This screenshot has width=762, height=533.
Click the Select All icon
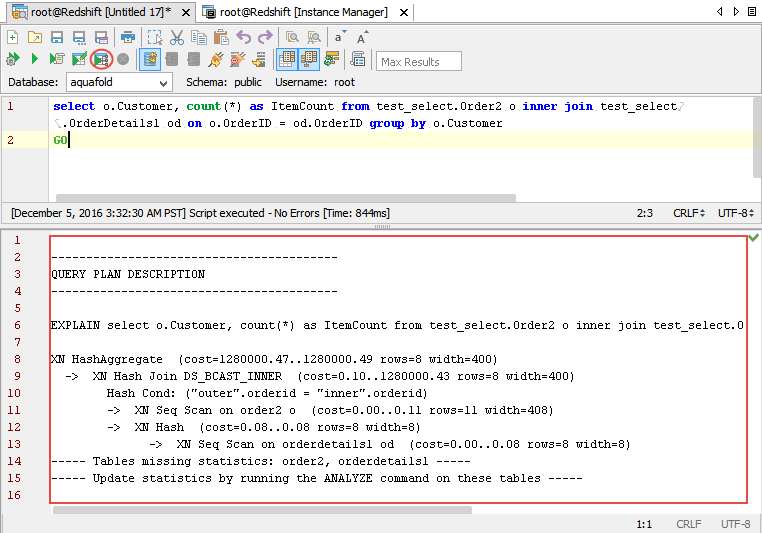(x=155, y=37)
